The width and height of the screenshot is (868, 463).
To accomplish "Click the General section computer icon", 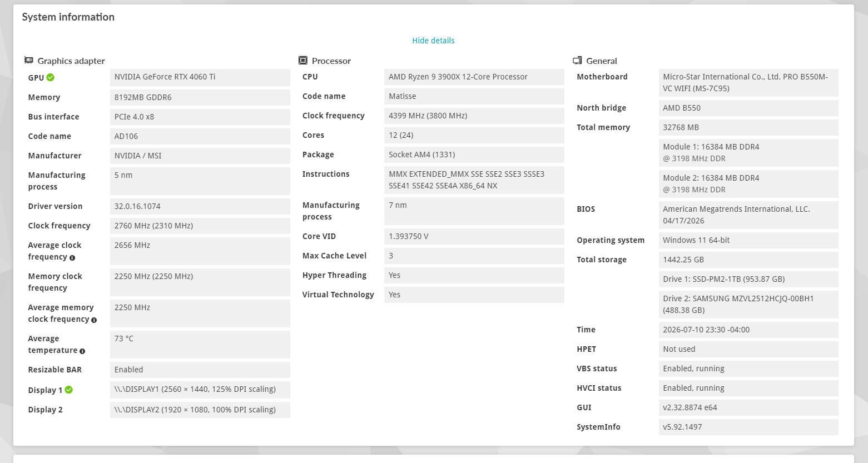I will pos(577,61).
